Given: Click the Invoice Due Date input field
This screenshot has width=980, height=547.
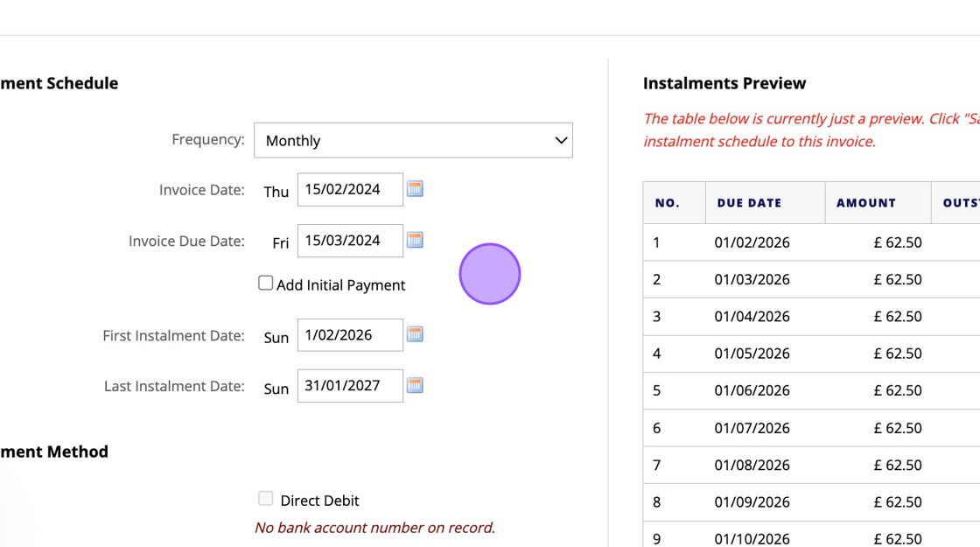Looking at the screenshot, I should 350,241.
